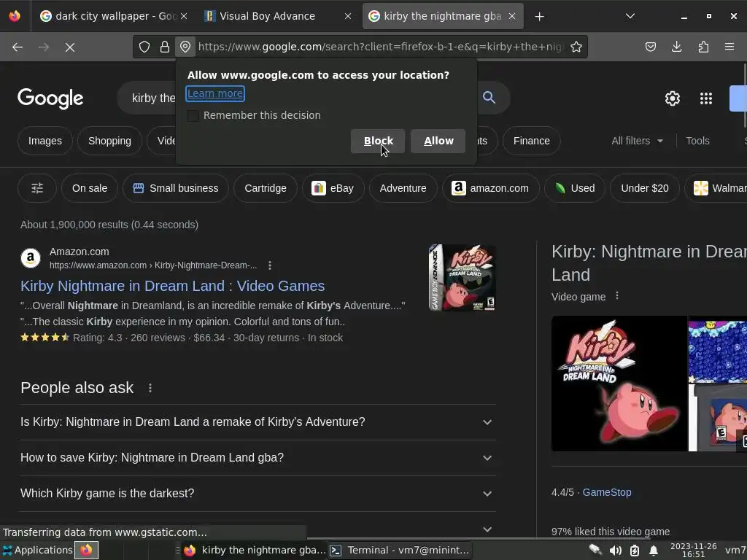747x560 pixels.
Task: Open the Images search tab
Action: coord(44,141)
